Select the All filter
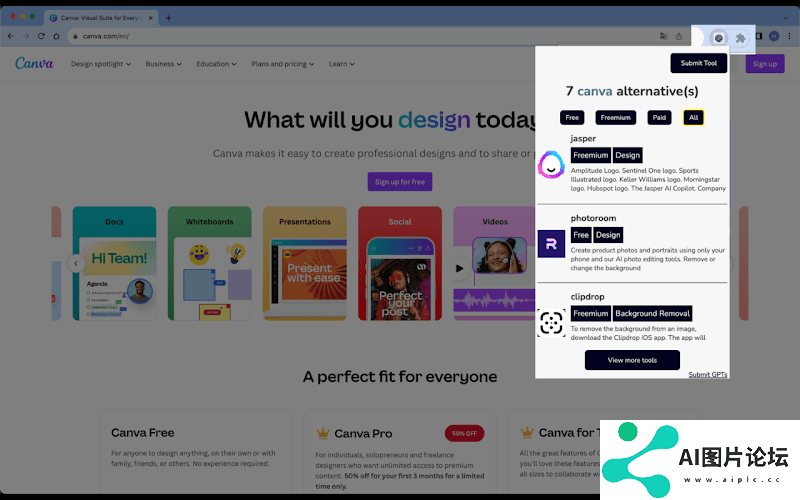800x500 pixels. coord(693,117)
